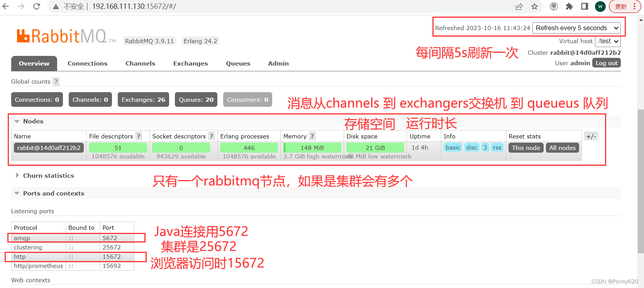The height and width of the screenshot is (288, 644).
Task: Reload the page with the refresh icon
Action: [36, 6]
